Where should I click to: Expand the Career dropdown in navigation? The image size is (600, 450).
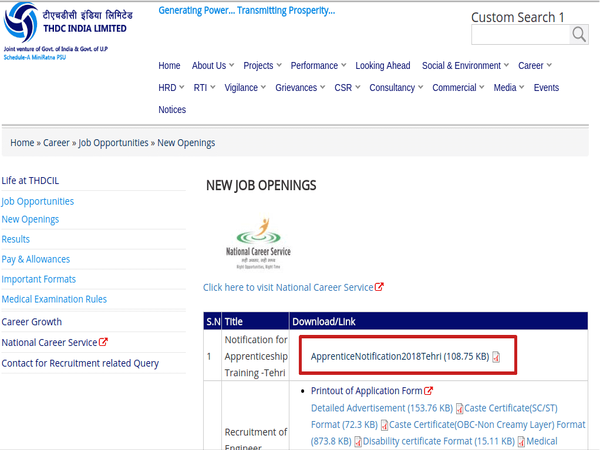[x=535, y=66]
